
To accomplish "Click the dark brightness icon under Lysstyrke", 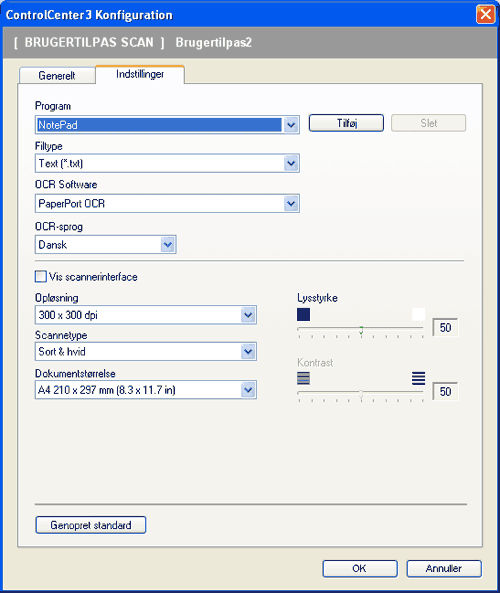I will pyautogui.click(x=303, y=315).
